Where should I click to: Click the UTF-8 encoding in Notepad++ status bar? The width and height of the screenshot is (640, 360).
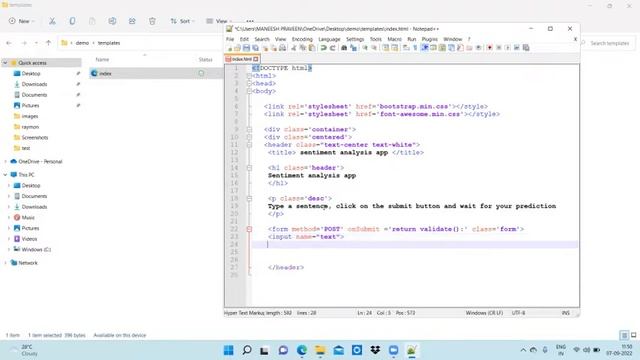(x=518, y=313)
